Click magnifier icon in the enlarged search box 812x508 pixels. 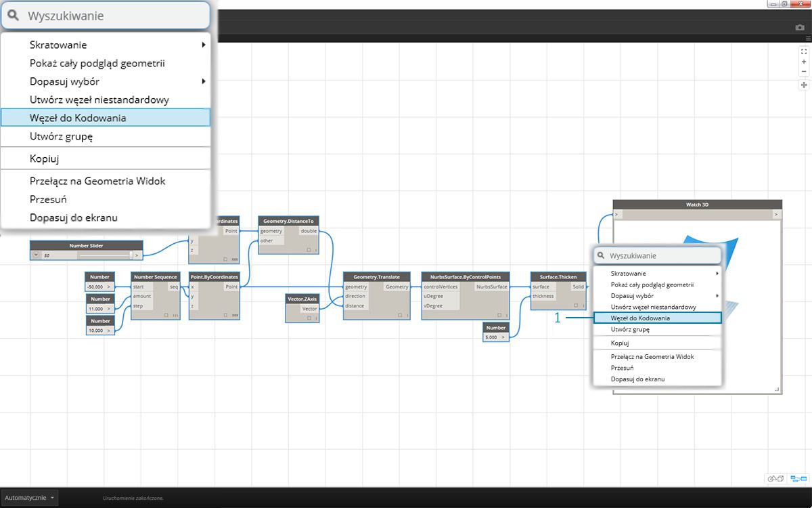tap(14, 16)
